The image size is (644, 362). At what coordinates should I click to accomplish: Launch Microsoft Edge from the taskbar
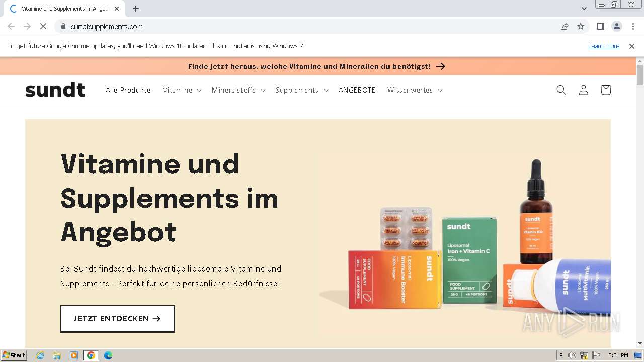tap(108, 355)
